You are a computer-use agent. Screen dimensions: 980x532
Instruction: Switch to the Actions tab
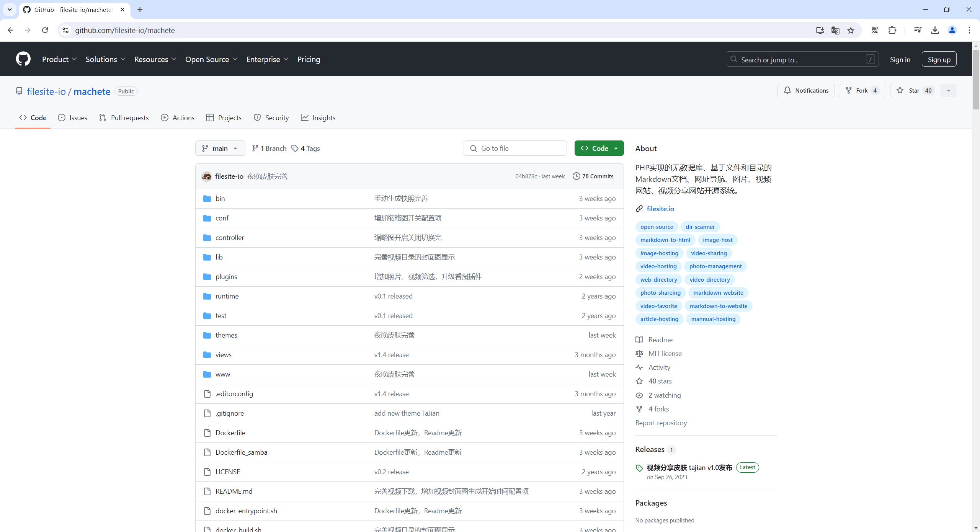tap(178, 118)
